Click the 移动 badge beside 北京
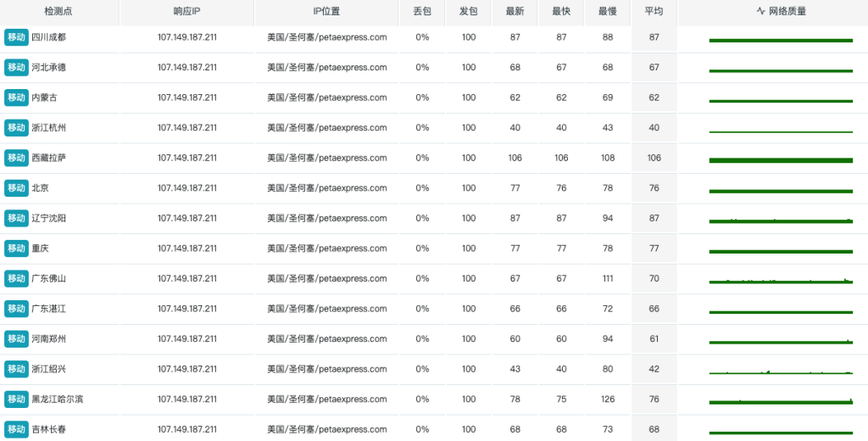The width and height of the screenshot is (868, 441). pos(16,188)
